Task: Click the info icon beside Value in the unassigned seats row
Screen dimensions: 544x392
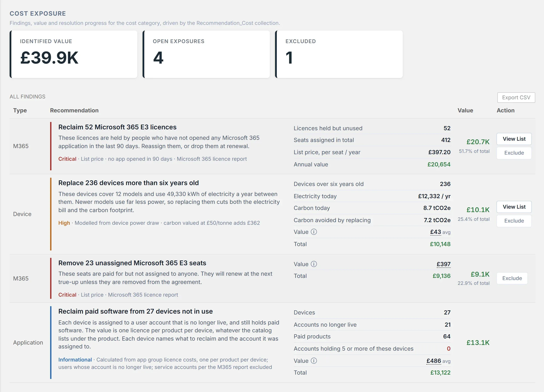Action: point(314,264)
